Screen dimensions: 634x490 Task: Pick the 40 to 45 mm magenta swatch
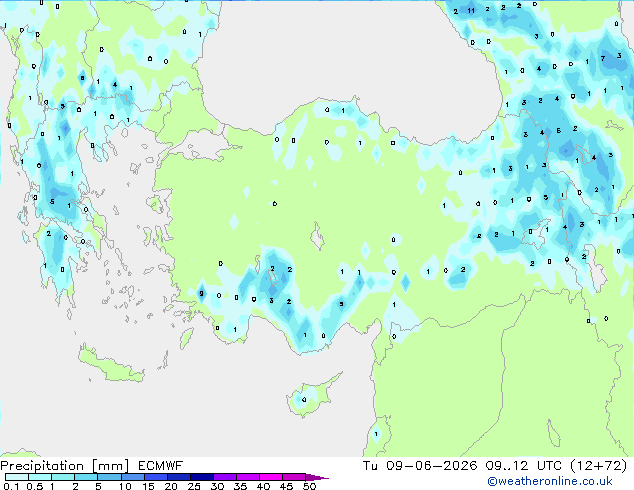(x=271, y=477)
